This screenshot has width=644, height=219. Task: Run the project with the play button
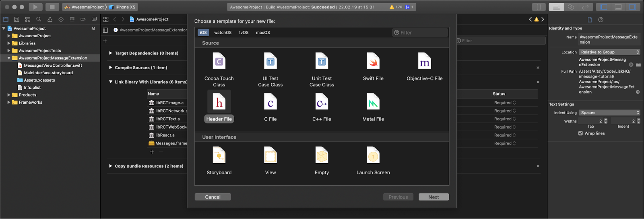click(35, 7)
